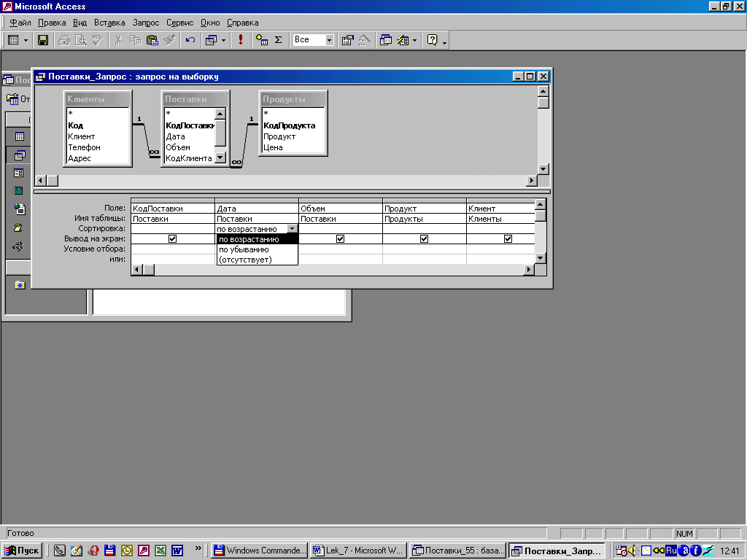Click the Paste clipboard icon
The height and width of the screenshot is (560, 747).
click(x=152, y=40)
